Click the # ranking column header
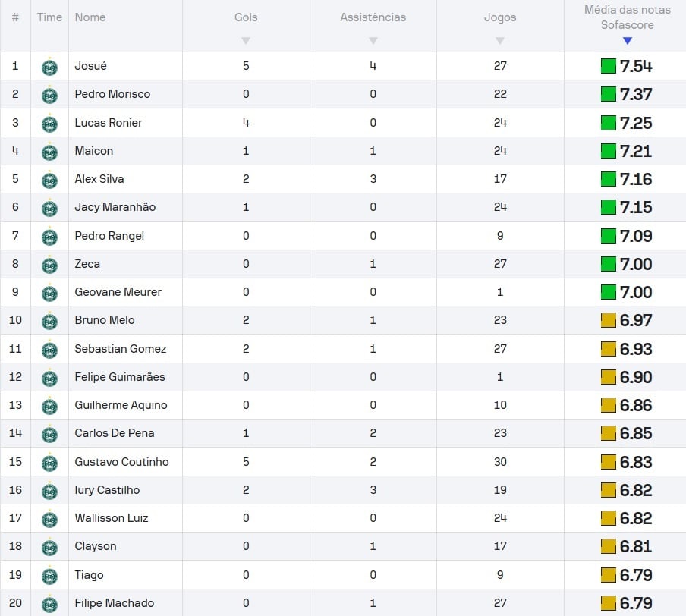Screen dimensions: 686x616 [15, 17]
